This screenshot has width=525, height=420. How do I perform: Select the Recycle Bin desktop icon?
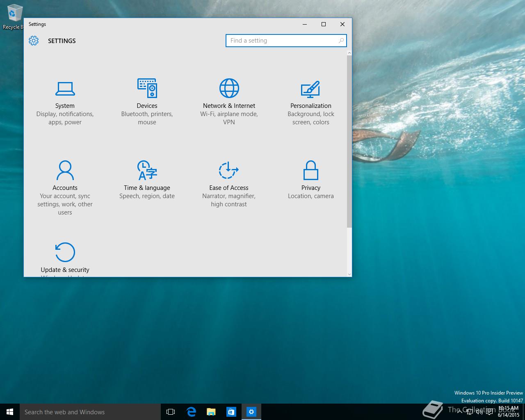click(x=14, y=17)
